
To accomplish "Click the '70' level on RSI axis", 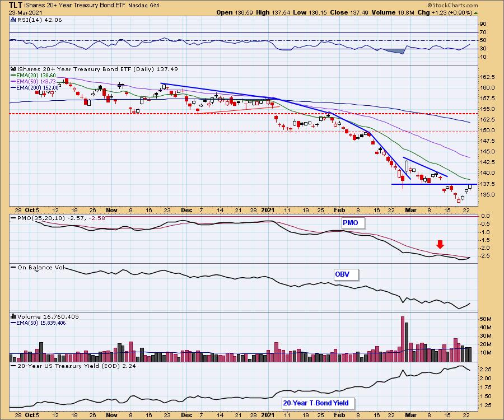I will pyautogui.click(x=483, y=32).
